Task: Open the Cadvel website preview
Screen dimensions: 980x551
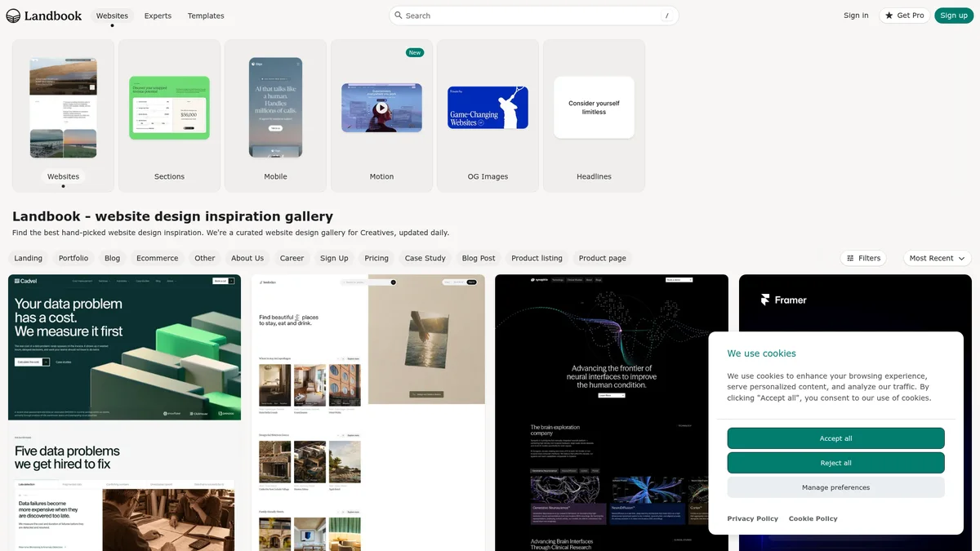Action: coord(124,412)
